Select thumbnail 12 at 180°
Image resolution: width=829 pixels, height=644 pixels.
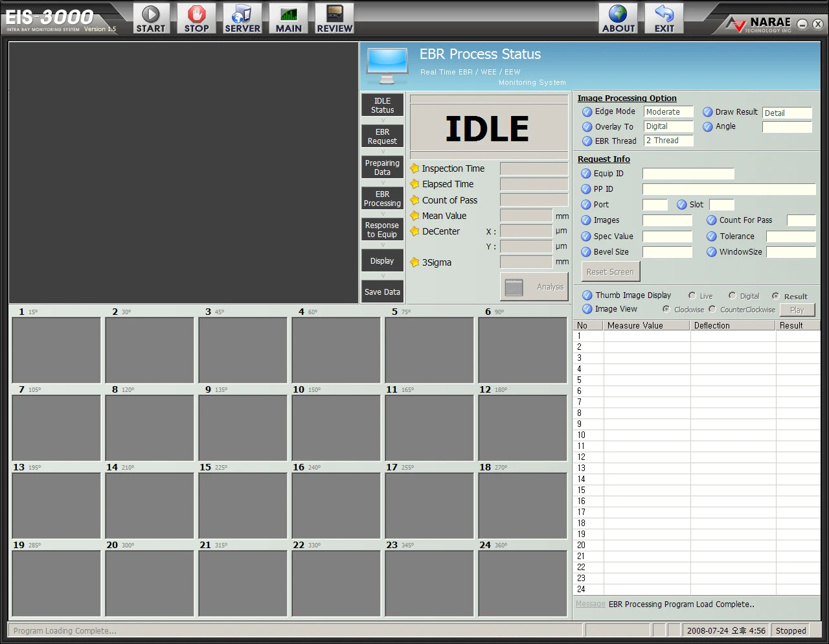[523, 428]
